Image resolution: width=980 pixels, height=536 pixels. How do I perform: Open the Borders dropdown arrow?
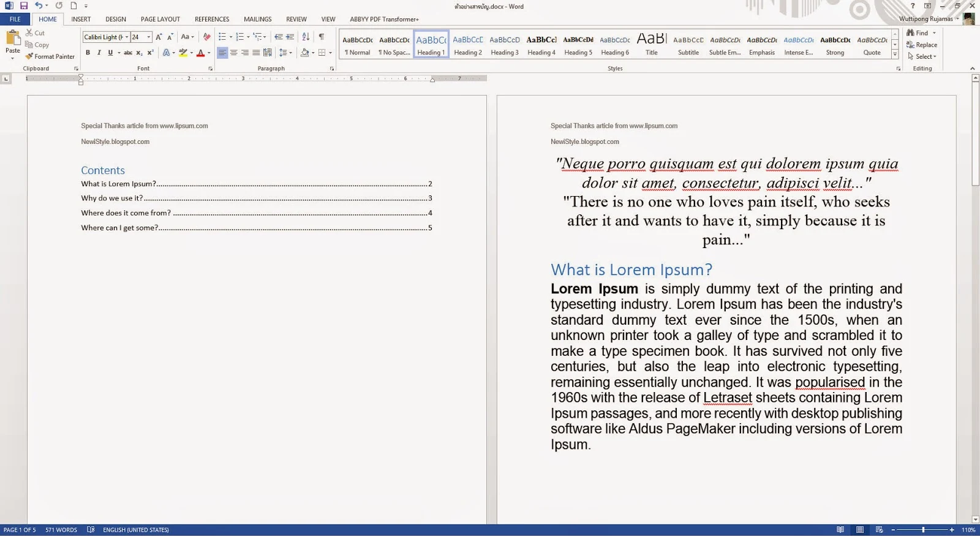click(330, 53)
